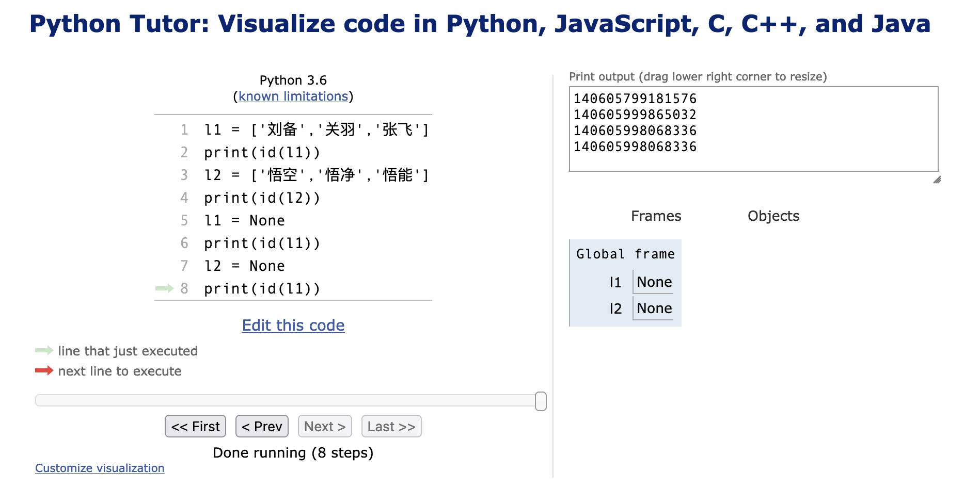Click the 'l2' variable name in frame
This screenshot has height=488, width=980.
[x=615, y=308]
